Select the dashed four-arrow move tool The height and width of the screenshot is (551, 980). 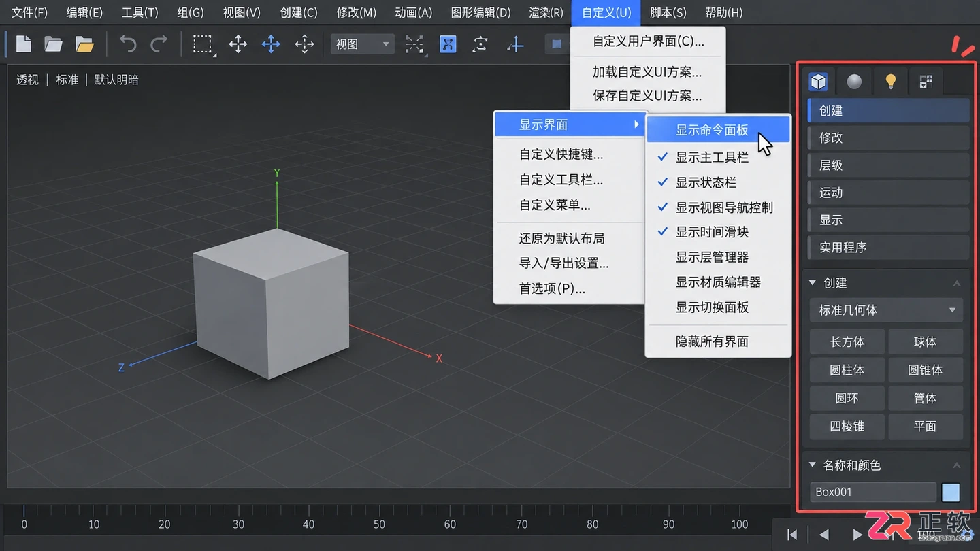pyautogui.click(x=304, y=45)
